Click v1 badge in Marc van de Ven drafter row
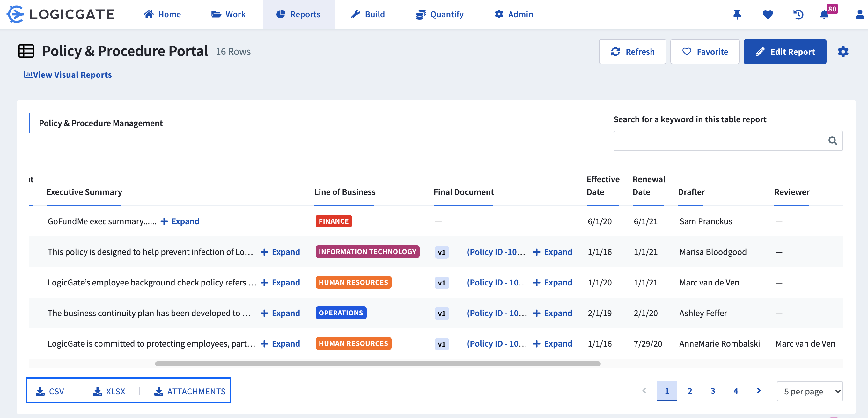This screenshot has height=418, width=868. click(441, 283)
